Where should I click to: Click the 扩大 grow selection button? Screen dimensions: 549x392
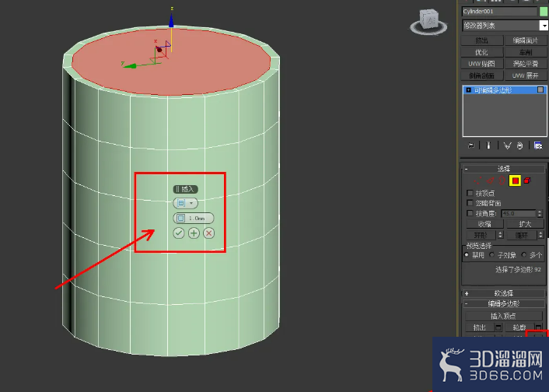tap(525, 224)
